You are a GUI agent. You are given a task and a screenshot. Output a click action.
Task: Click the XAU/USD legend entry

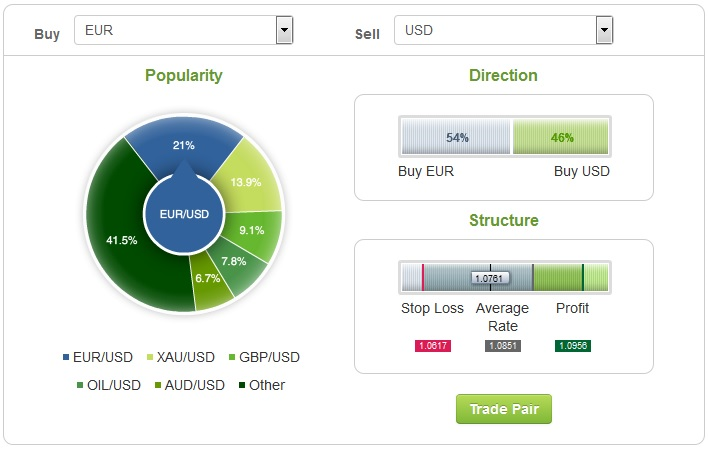(181, 357)
